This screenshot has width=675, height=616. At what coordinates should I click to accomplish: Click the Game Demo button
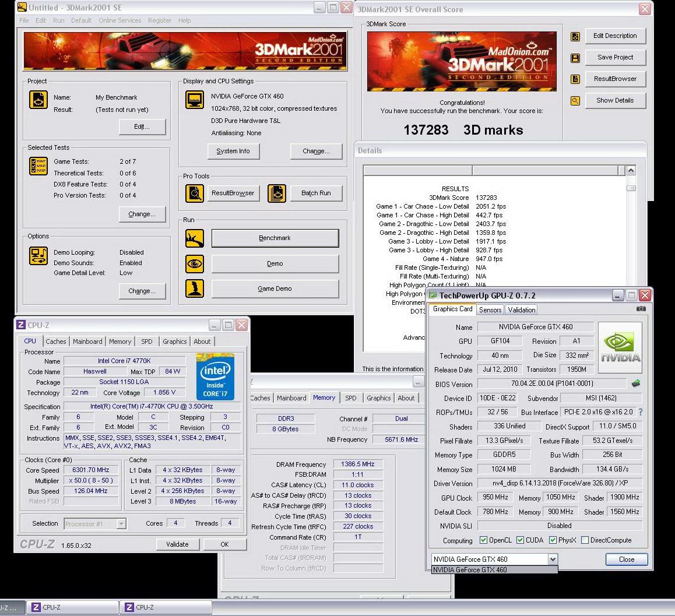pyautogui.click(x=275, y=289)
